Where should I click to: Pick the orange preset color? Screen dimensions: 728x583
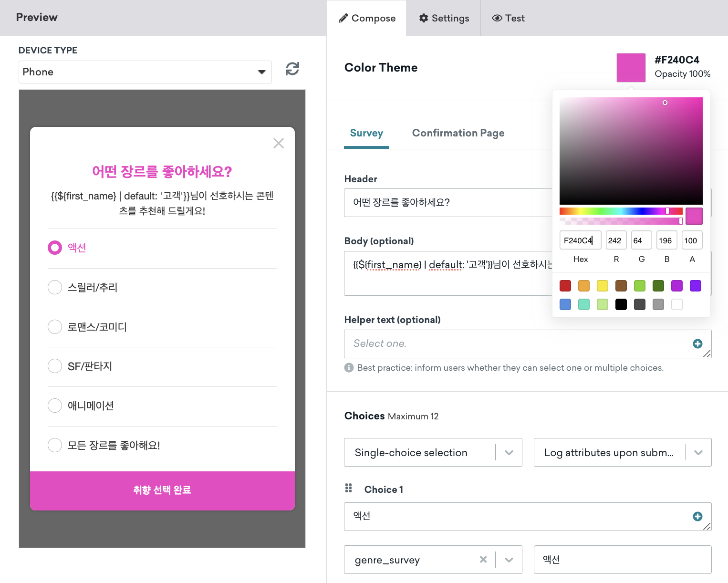584,286
